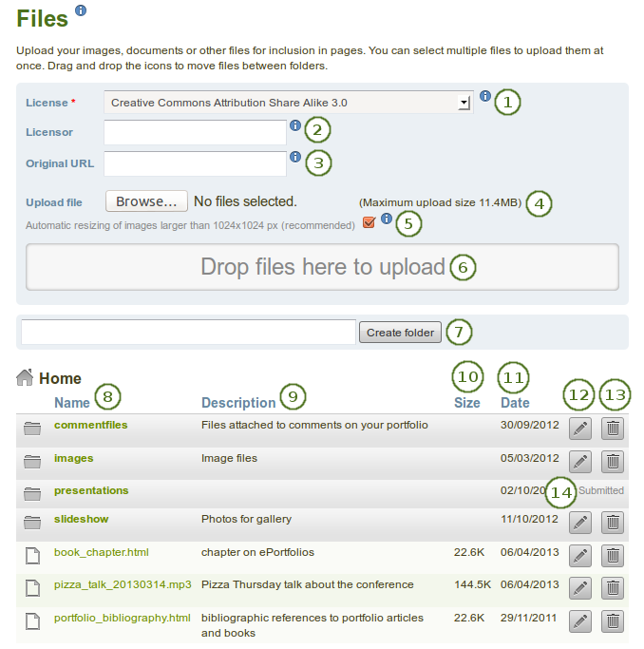Toggle automatic resizing of images checkbox
644x649 pixels.
(x=369, y=223)
